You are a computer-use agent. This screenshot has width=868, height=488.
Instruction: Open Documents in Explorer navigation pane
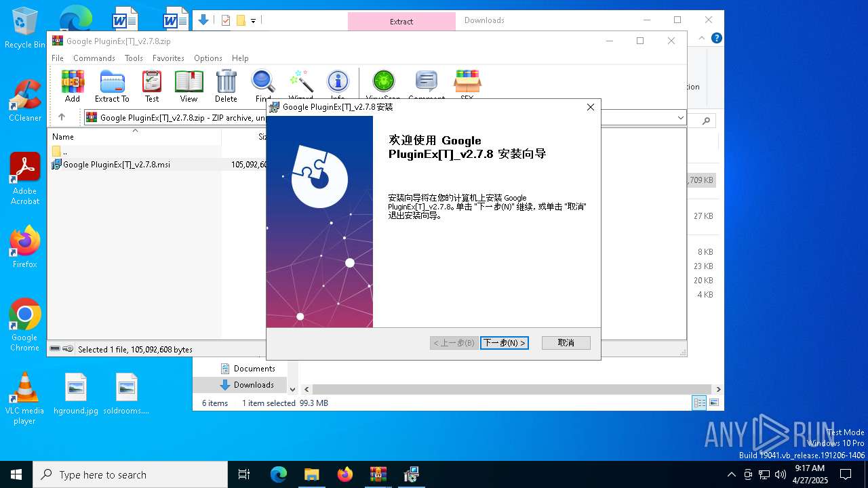(254, 369)
